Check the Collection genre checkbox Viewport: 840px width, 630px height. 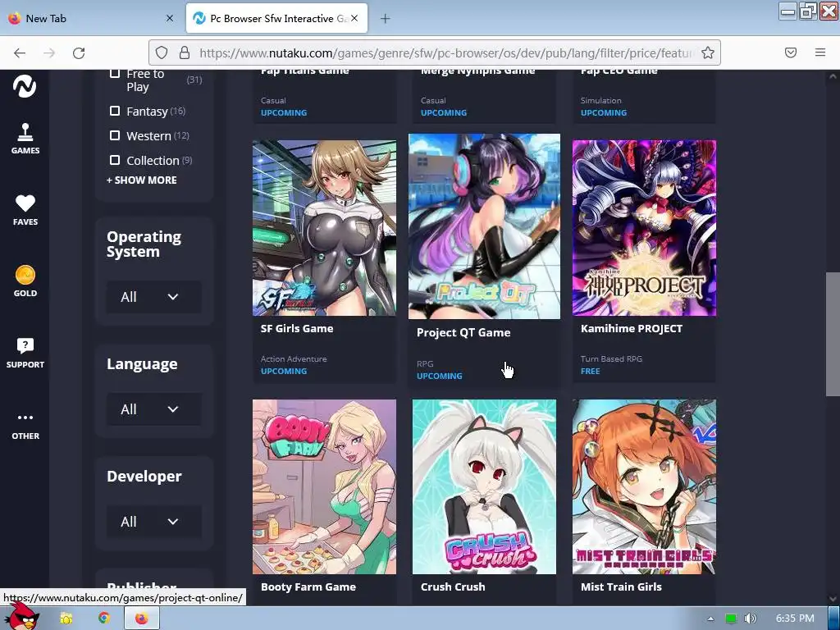[115, 160]
